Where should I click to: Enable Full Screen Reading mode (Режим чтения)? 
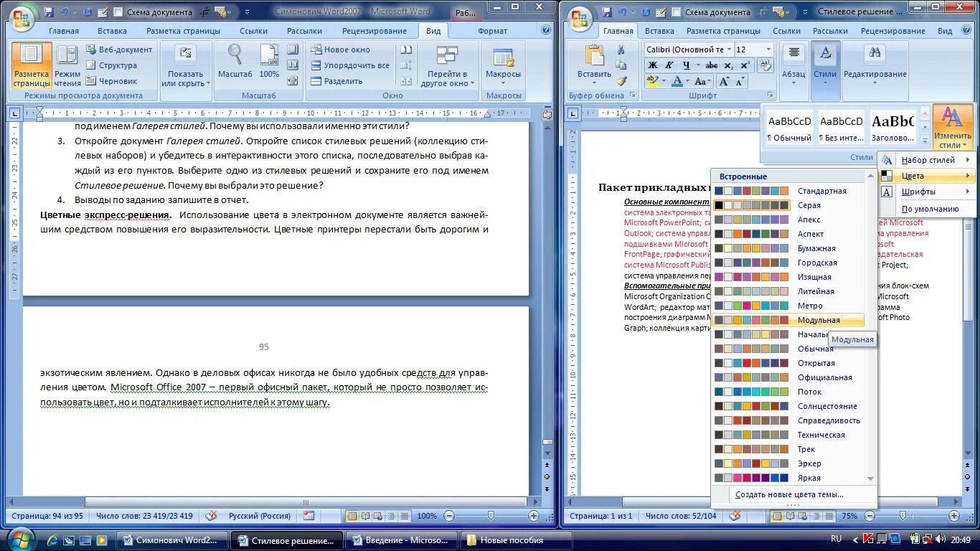coord(67,66)
